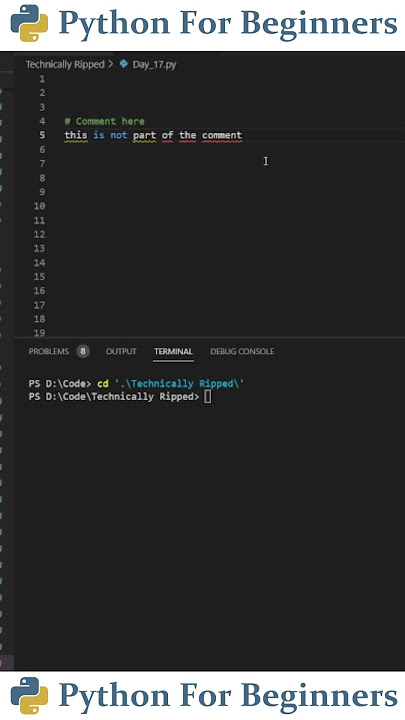Switch to the PROBLEMS tab

(49, 352)
